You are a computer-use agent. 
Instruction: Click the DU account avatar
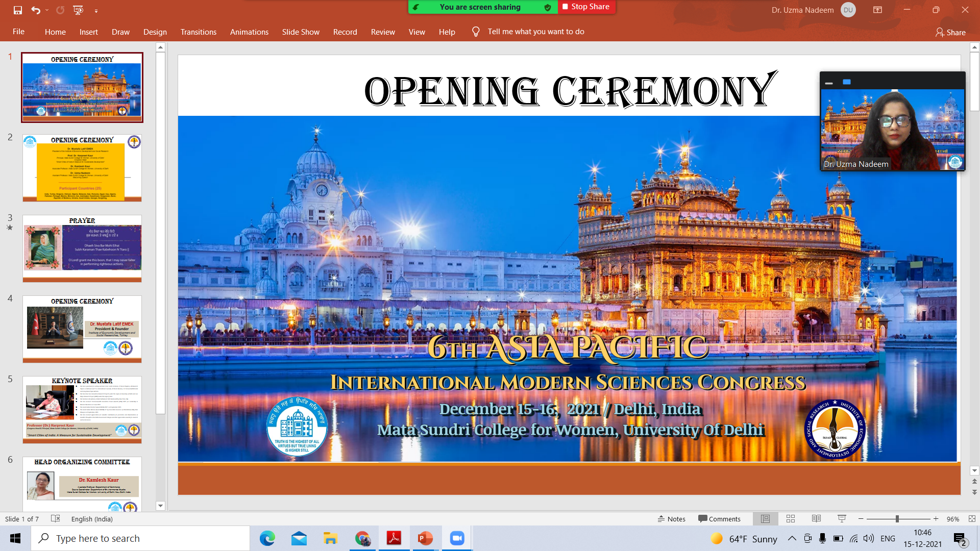coord(848,10)
